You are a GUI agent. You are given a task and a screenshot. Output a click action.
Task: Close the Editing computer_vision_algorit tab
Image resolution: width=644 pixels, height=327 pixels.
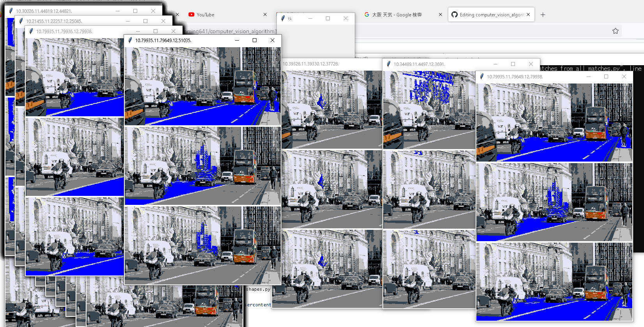point(528,14)
